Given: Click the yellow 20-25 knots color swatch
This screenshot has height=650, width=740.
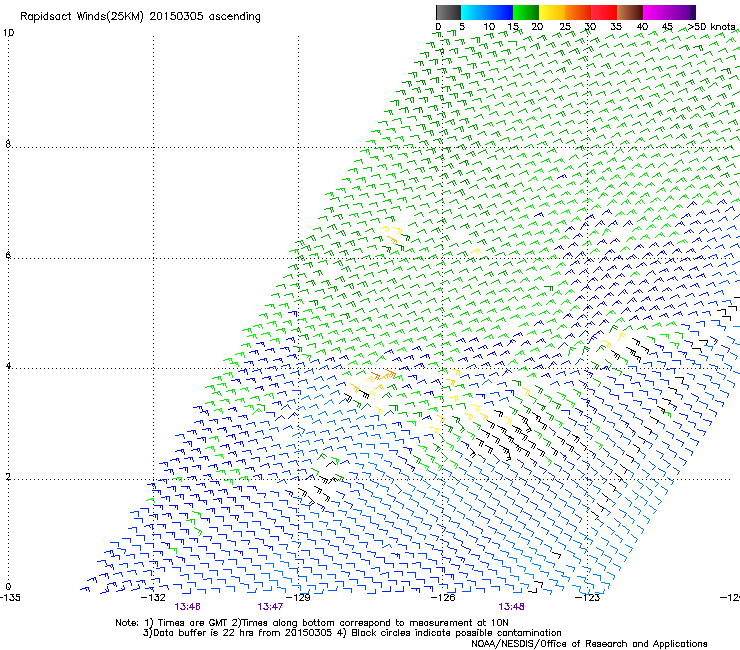Looking at the screenshot, I should tap(552, 12).
